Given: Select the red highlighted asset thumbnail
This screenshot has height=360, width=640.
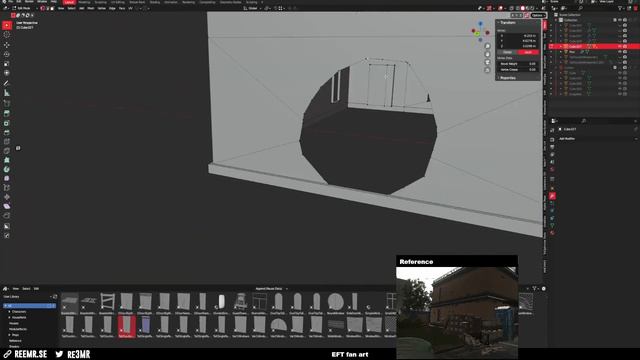Looking at the screenshot, I should [127, 327].
